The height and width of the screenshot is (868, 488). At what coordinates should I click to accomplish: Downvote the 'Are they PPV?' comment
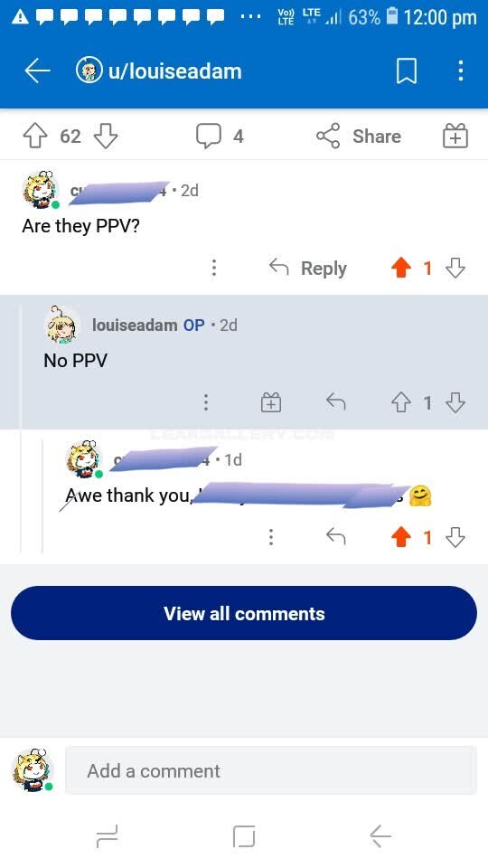pos(455,268)
